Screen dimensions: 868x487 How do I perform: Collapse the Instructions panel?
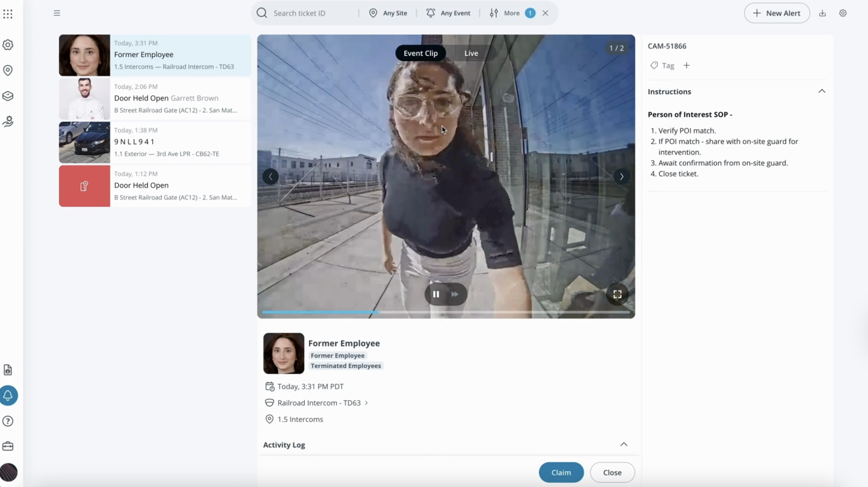click(x=822, y=91)
